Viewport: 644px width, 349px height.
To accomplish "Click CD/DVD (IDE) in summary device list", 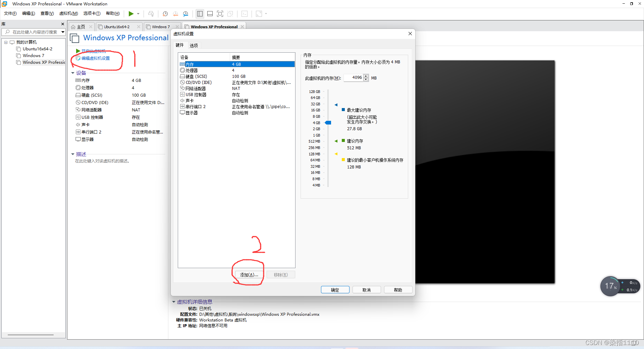I will [95, 103].
